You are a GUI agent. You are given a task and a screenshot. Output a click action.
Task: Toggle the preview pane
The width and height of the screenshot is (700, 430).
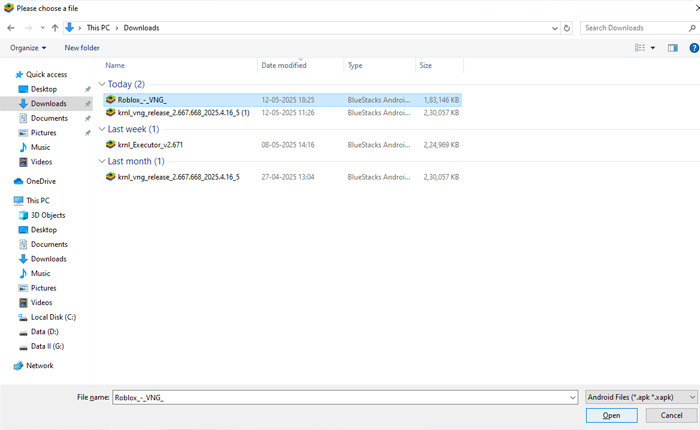(x=672, y=48)
